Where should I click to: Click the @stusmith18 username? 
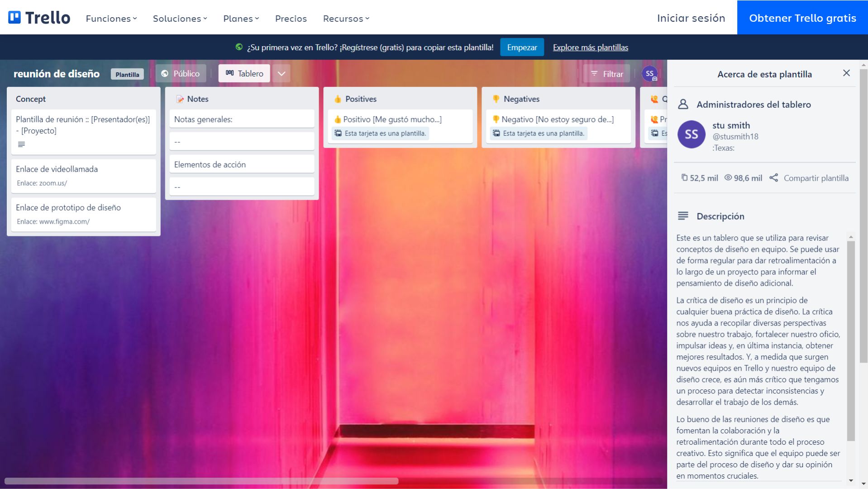(x=735, y=136)
